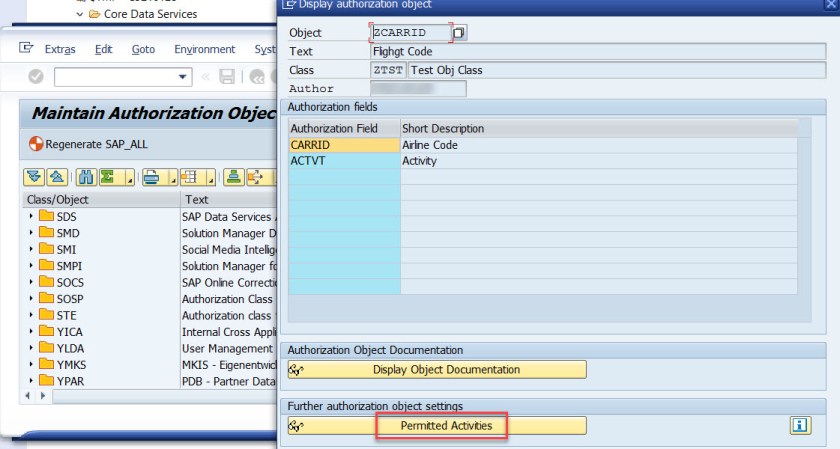
Task: Click the binoculars Find icon
Action: pos(86,177)
